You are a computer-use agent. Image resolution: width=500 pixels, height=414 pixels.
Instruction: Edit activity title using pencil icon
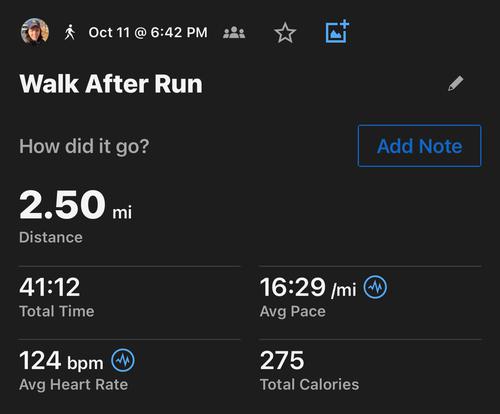(455, 83)
